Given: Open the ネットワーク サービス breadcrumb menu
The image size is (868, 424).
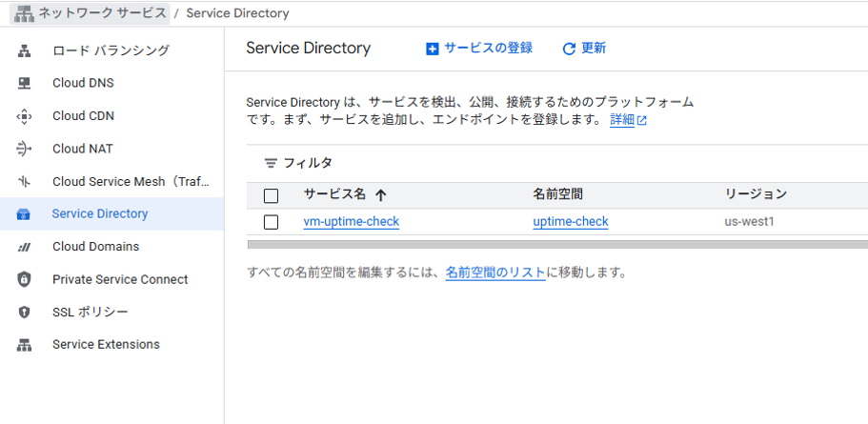Looking at the screenshot, I should click(91, 13).
